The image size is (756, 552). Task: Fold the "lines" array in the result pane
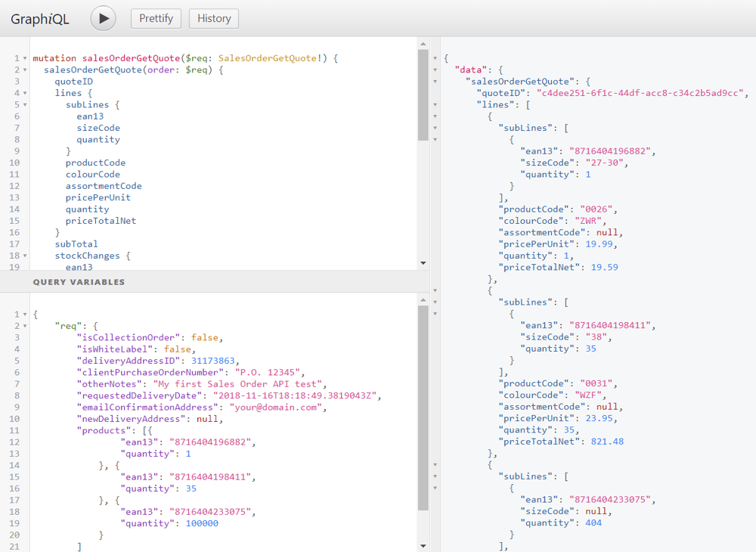point(435,104)
